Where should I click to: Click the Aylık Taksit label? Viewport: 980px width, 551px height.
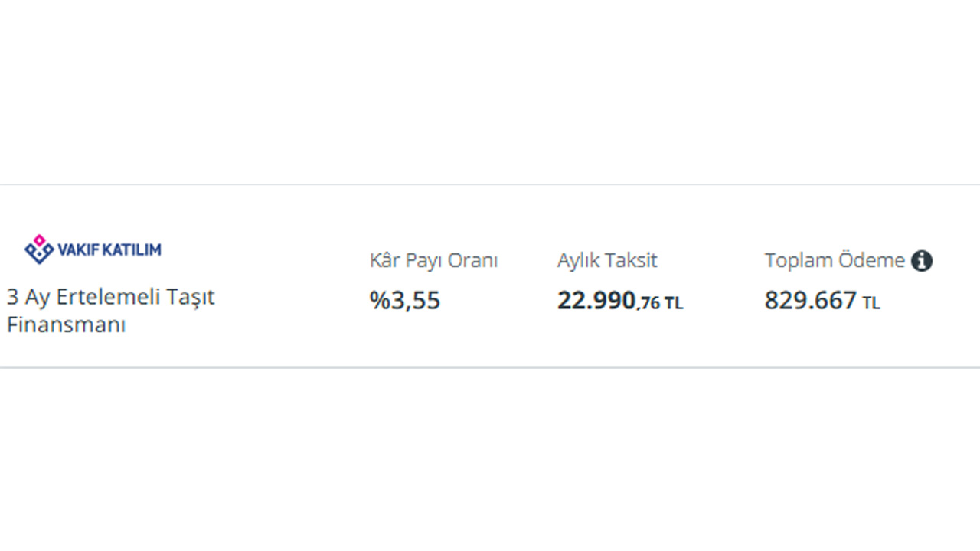tap(607, 261)
